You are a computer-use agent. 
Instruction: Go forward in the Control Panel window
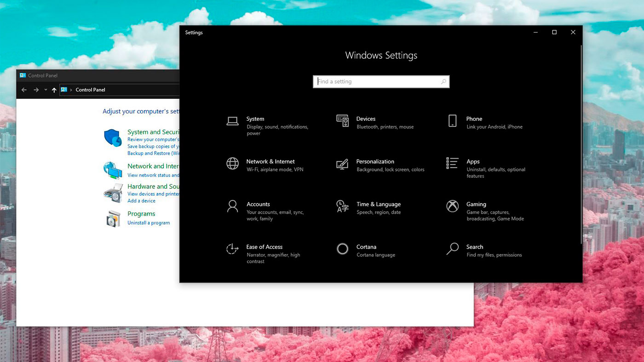click(36, 90)
